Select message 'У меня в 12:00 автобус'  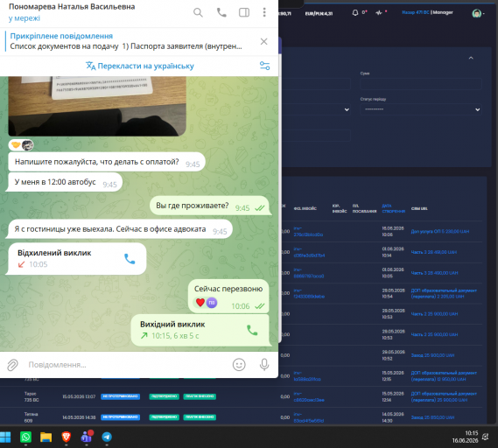[65, 182]
